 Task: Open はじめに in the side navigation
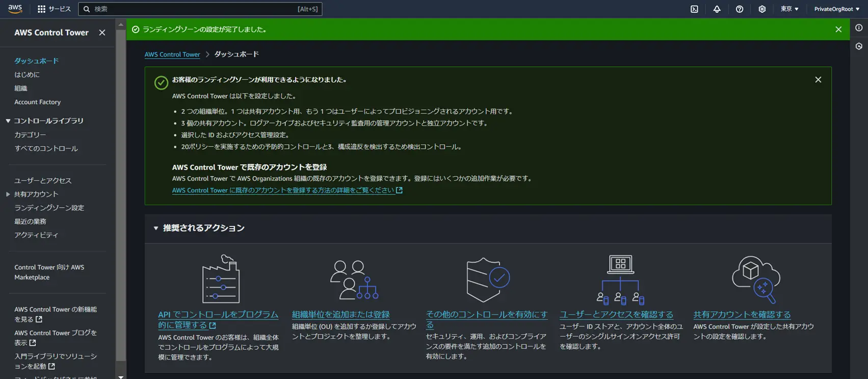(27, 74)
